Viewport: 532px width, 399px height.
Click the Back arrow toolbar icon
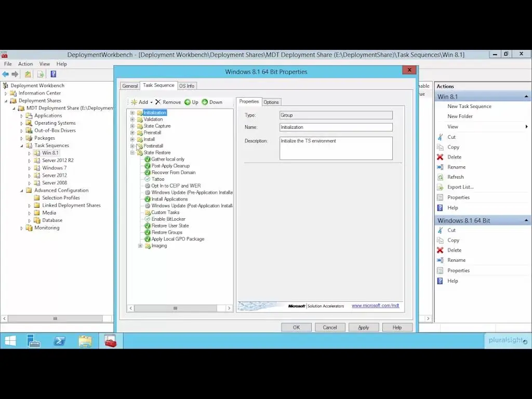[5, 74]
